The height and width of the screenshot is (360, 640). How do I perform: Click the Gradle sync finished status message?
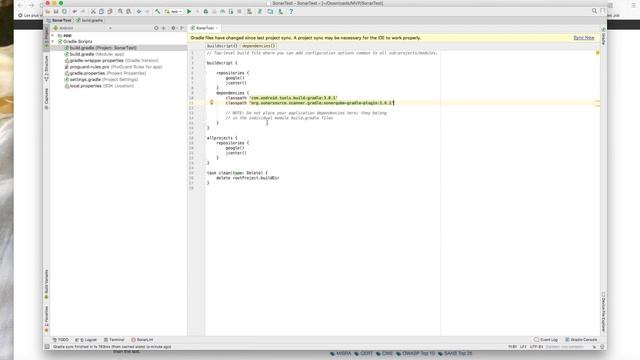(112, 347)
